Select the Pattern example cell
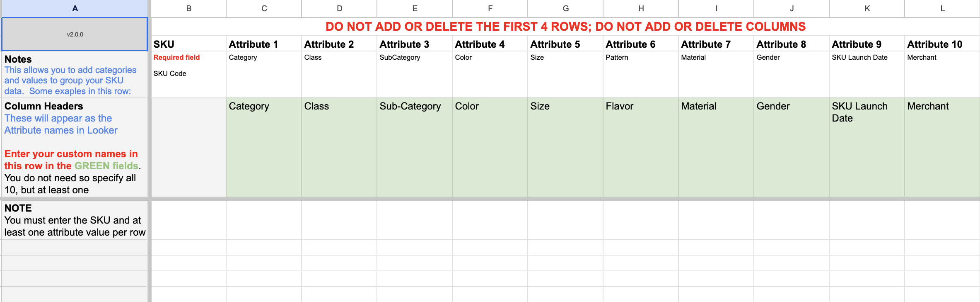This screenshot has height=302, width=980. [x=641, y=74]
